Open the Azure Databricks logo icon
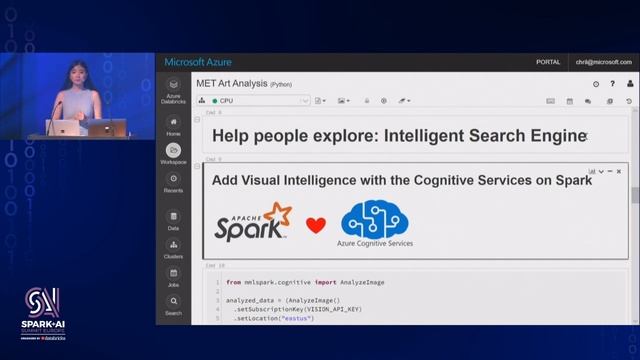 [173, 85]
